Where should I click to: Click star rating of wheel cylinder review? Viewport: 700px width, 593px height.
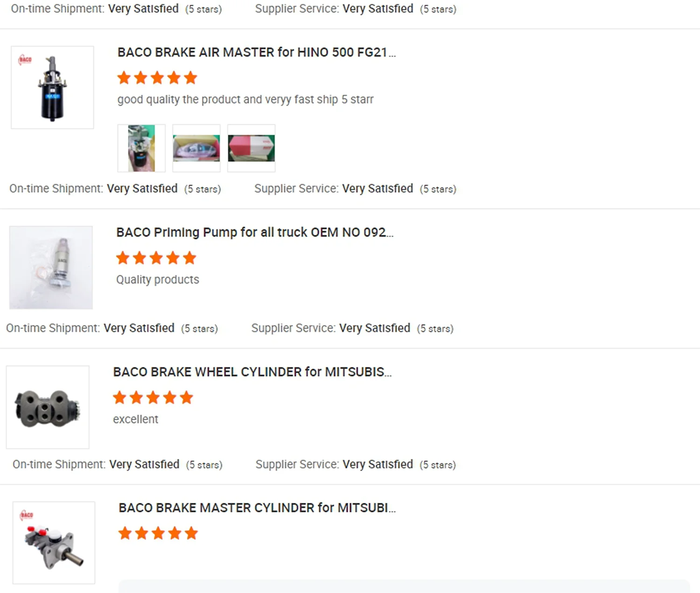[153, 397]
